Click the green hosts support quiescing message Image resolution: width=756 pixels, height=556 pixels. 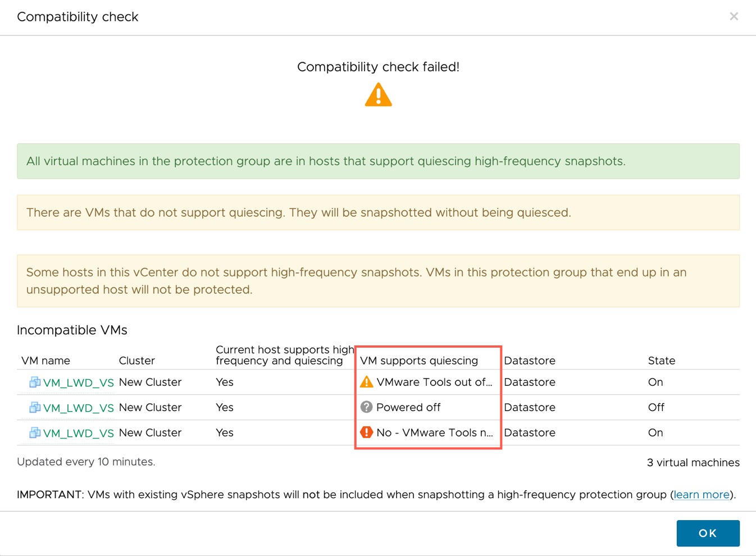378,161
